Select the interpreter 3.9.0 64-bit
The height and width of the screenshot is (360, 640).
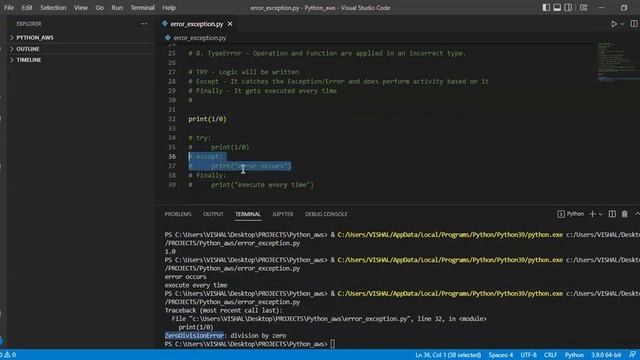[x=606, y=355]
